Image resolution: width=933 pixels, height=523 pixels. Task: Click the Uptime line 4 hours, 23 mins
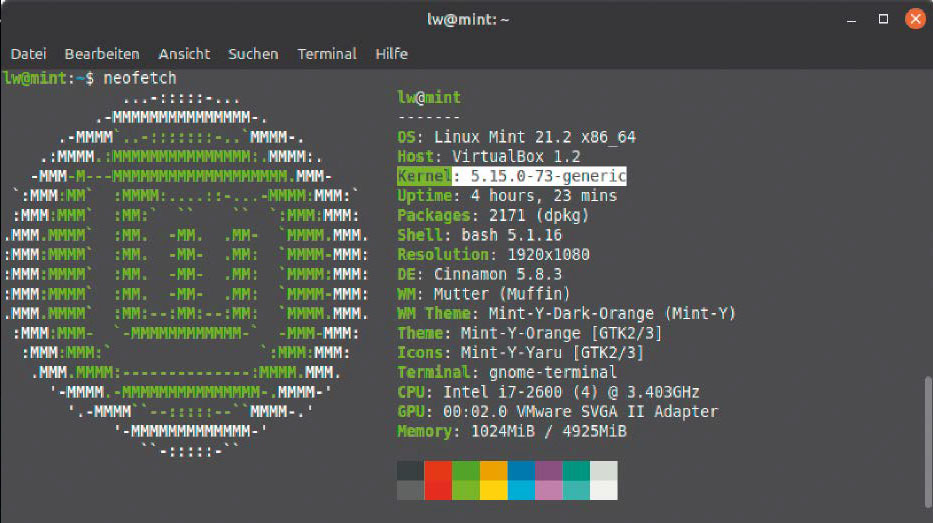tap(507, 196)
